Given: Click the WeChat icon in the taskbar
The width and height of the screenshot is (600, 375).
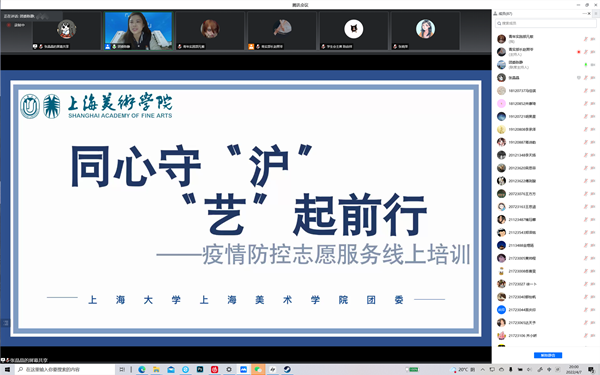Looking at the screenshot, I should (258, 369).
